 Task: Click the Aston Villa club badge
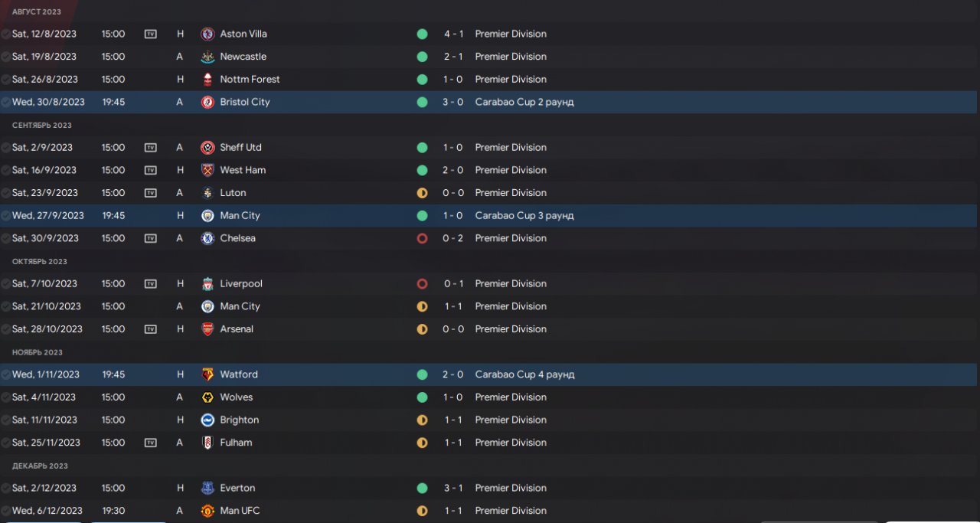point(207,34)
